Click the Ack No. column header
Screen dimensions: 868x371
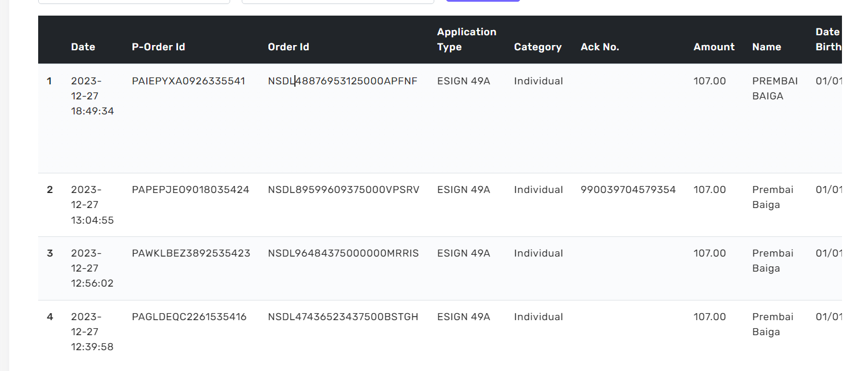(x=599, y=47)
